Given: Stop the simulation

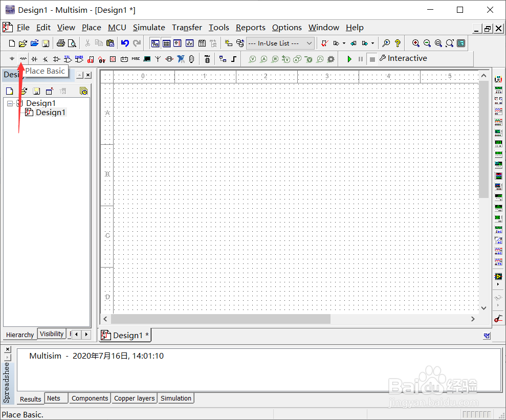Looking at the screenshot, I should (x=372, y=59).
